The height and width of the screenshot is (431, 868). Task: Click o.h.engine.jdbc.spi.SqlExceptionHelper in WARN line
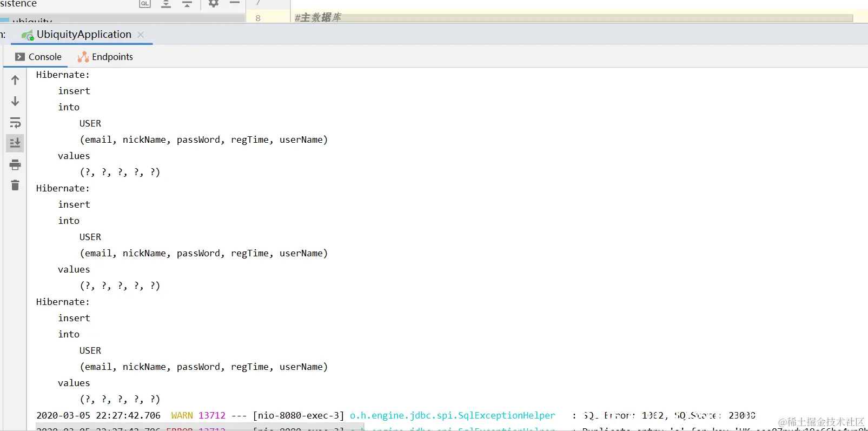(453, 415)
